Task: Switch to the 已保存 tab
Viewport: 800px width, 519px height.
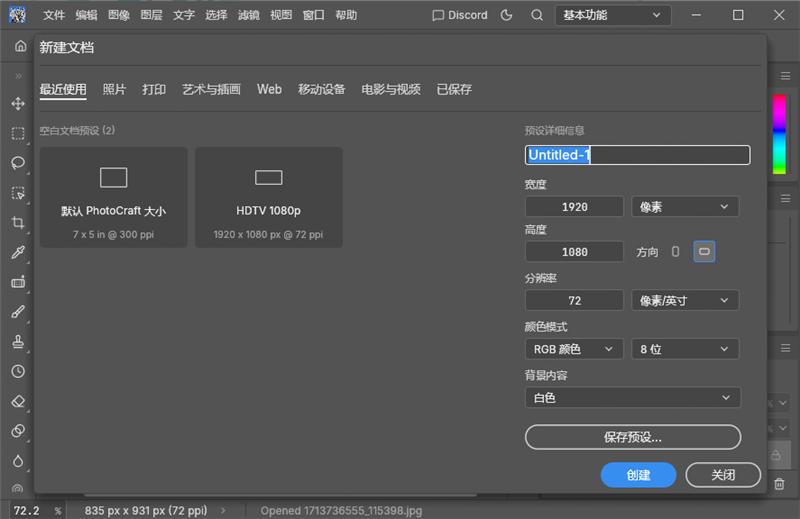Action: [454, 89]
